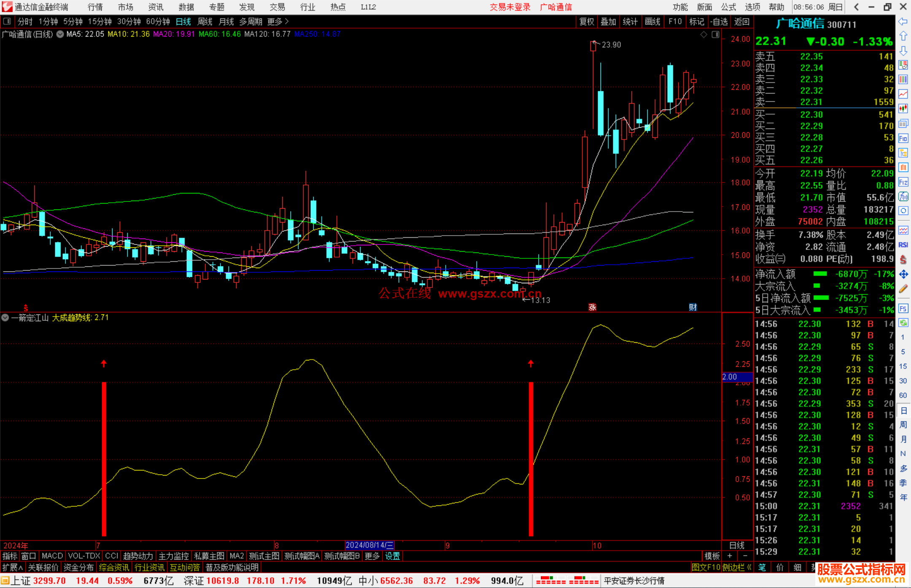Click the 叠加 overlay button
Image resolution: width=911 pixels, height=588 pixels.
click(608, 21)
